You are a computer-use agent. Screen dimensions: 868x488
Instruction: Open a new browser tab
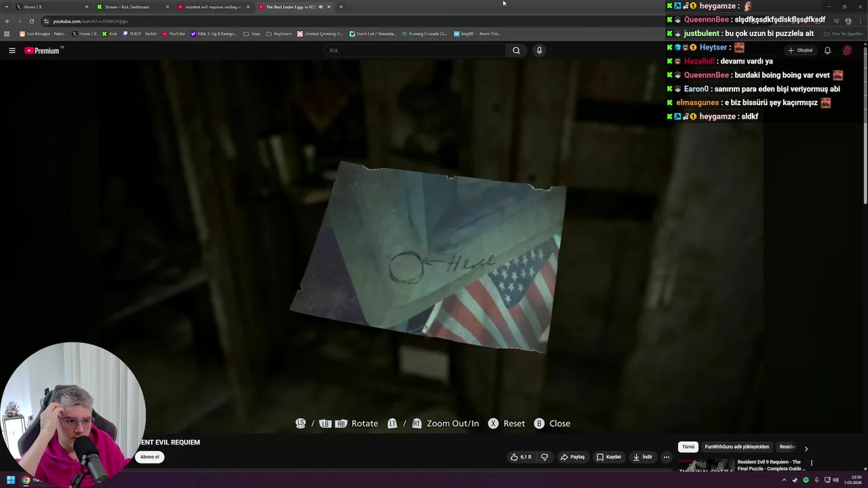(x=340, y=7)
